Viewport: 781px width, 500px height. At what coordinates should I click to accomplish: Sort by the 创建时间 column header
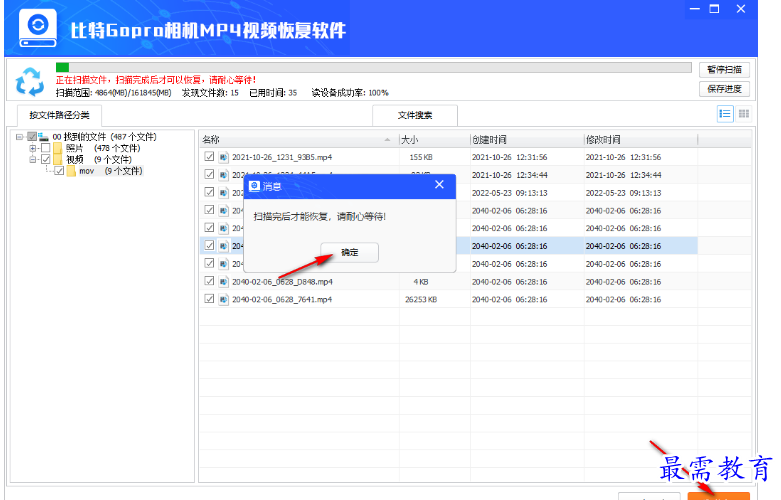[526, 140]
